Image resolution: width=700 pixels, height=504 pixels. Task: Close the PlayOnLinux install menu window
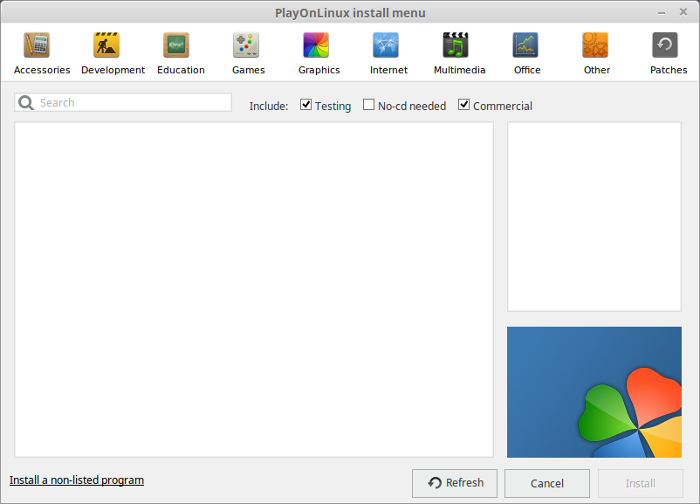point(683,12)
